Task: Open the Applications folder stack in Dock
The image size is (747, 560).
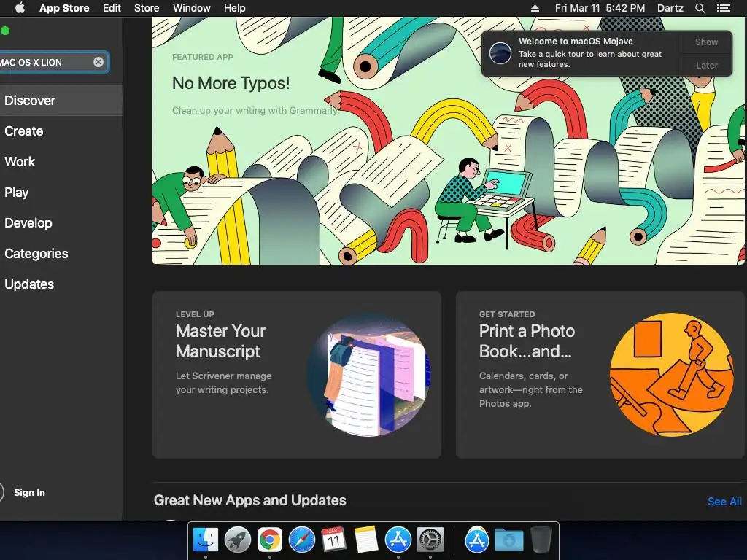Action: [x=477, y=540]
